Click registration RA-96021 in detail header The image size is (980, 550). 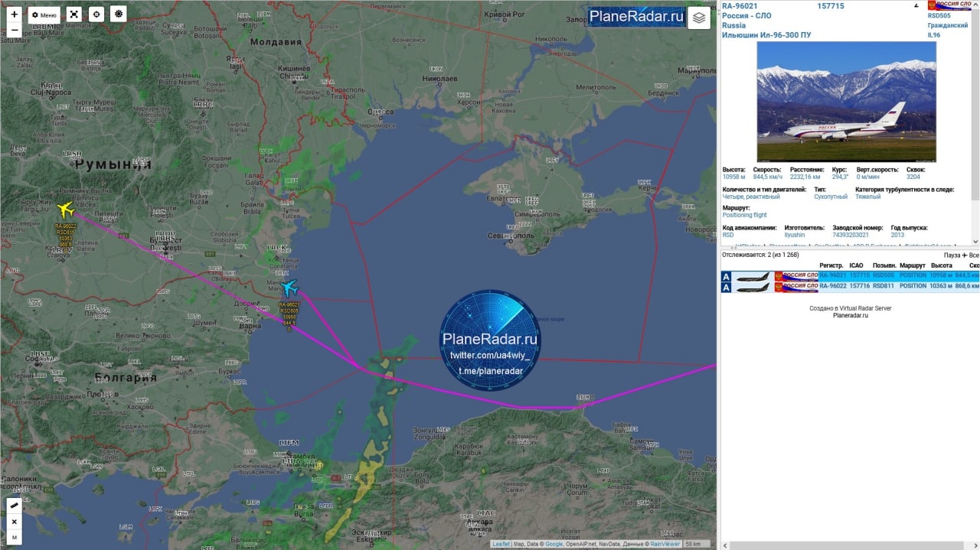coord(740,6)
